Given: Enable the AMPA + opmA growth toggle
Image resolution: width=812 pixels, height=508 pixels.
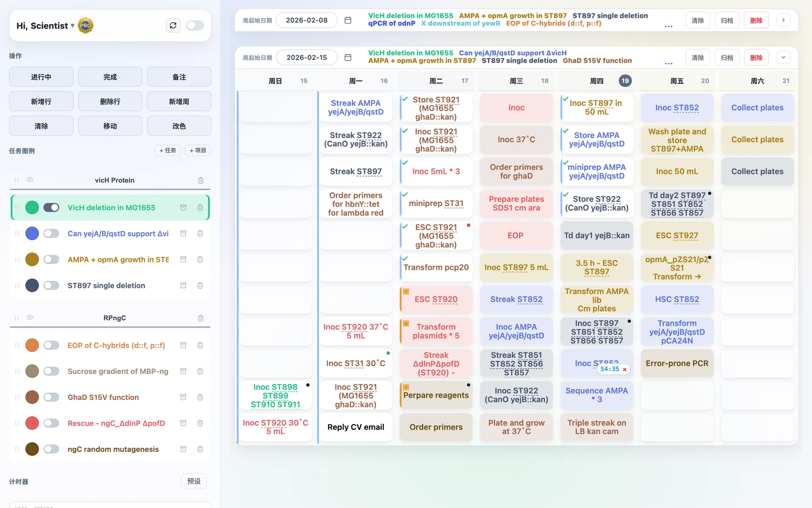Looking at the screenshot, I should click(x=51, y=260).
